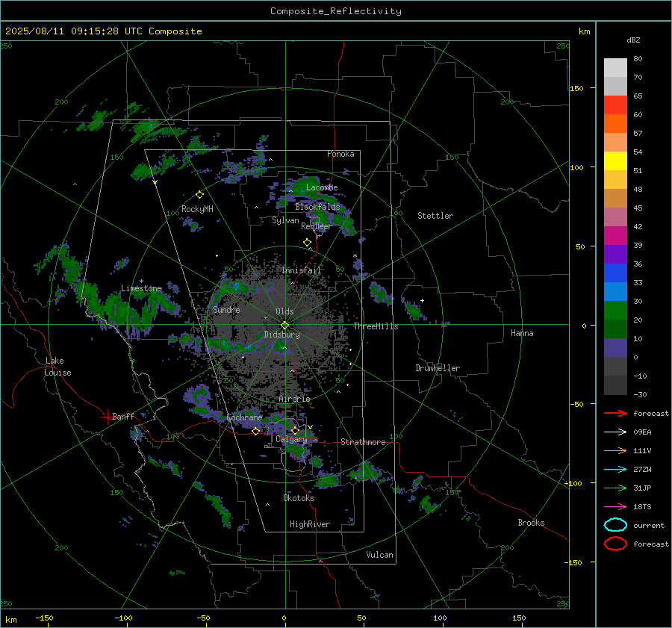Click the cyan 'current' ellipse legend icon

point(615,525)
